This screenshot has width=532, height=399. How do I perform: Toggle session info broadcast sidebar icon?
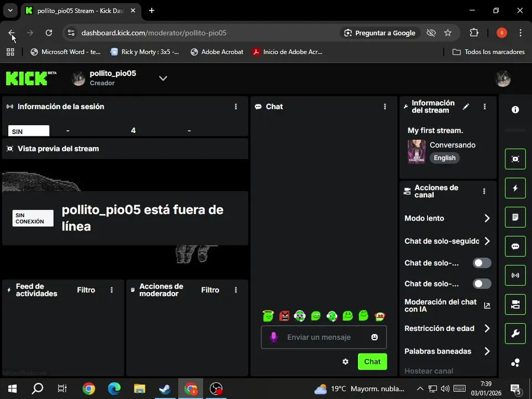515,275
